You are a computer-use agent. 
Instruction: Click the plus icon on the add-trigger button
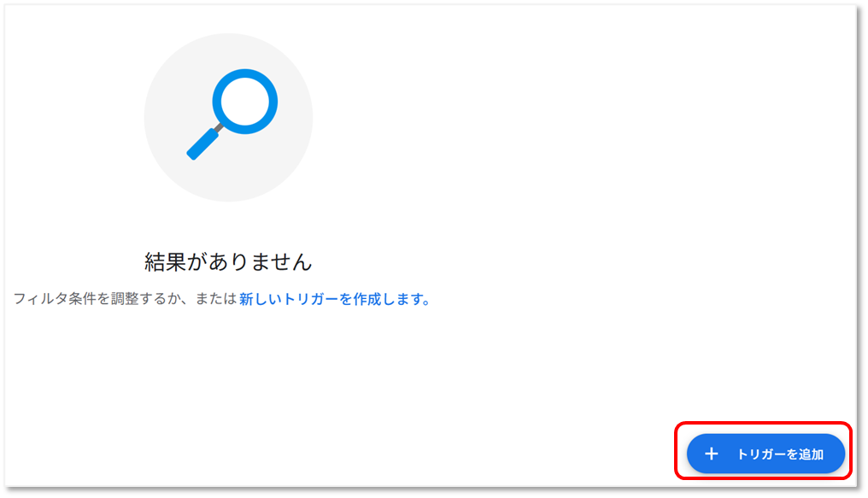tap(712, 454)
